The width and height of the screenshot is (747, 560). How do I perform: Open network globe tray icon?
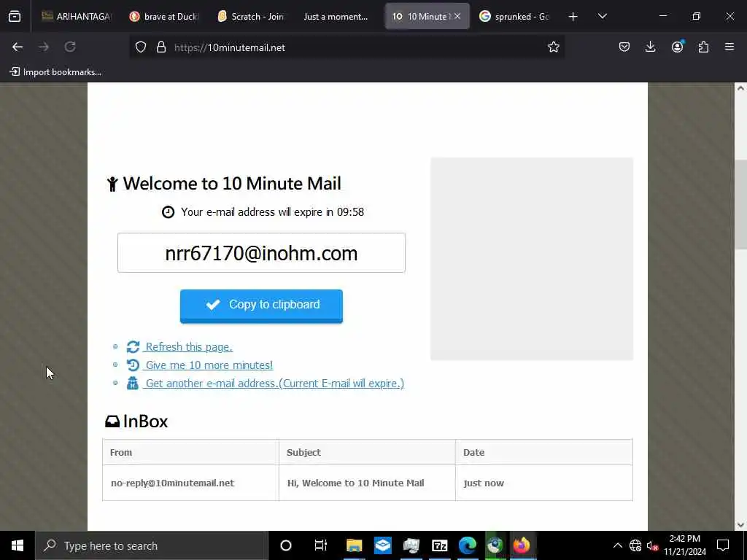pyautogui.click(x=635, y=545)
